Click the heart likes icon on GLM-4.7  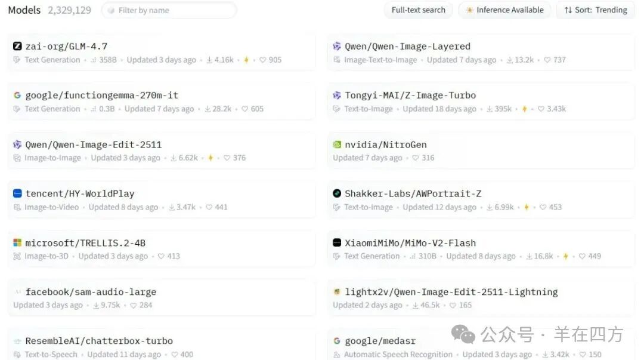(262, 60)
